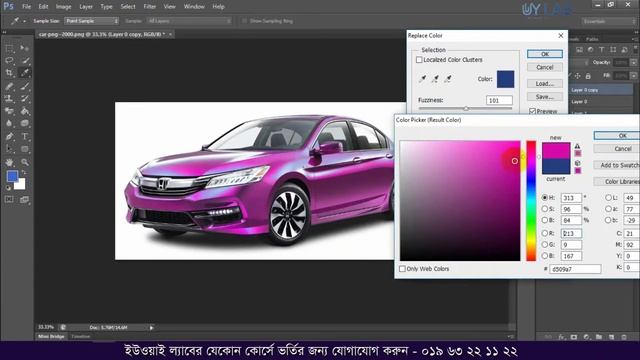
Task: Open the Window menu
Action: click(194, 7)
